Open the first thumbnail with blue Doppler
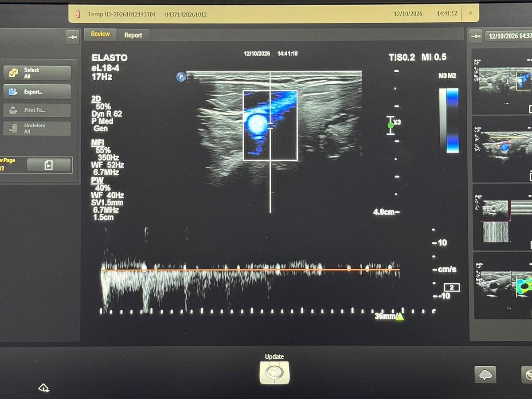This screenshot has width=532, height=399. coord(502,81)
